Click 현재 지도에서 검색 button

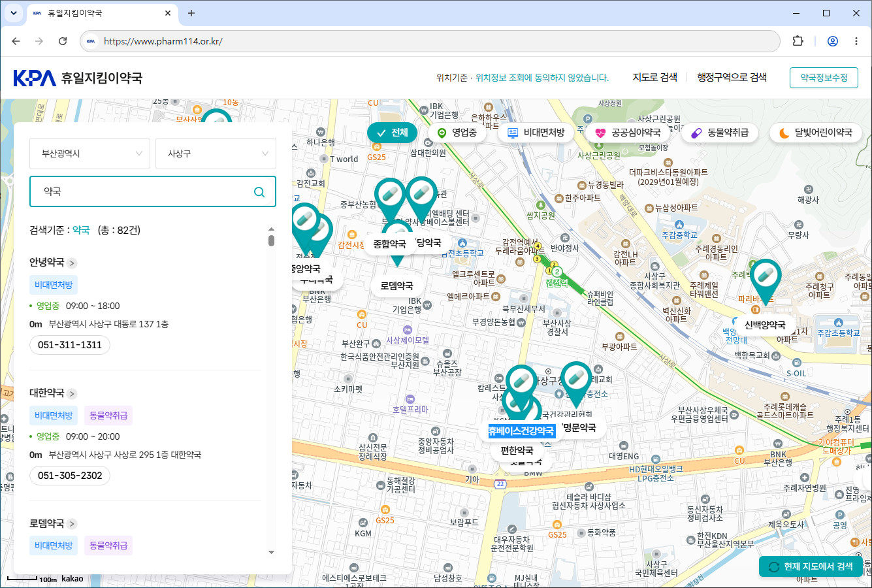tap(811, 567)
